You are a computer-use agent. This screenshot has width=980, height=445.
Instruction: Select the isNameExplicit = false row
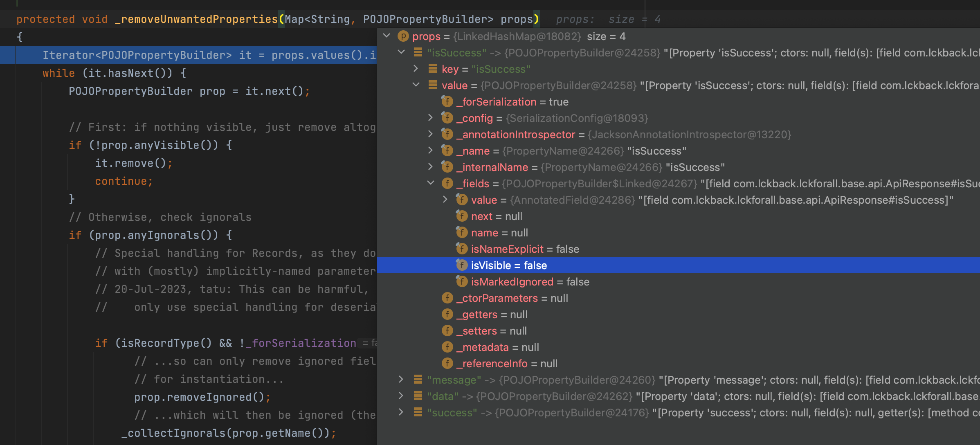525,249
